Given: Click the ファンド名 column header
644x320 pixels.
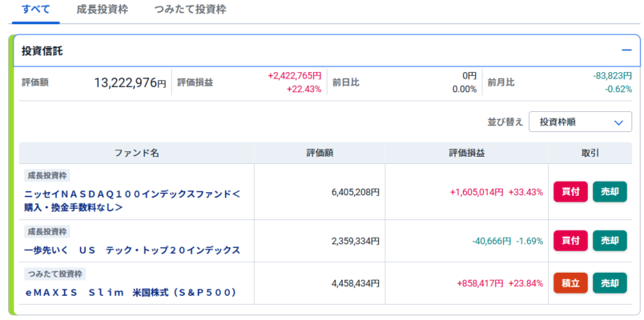Looking at the screenshot, I should point(136,153).
